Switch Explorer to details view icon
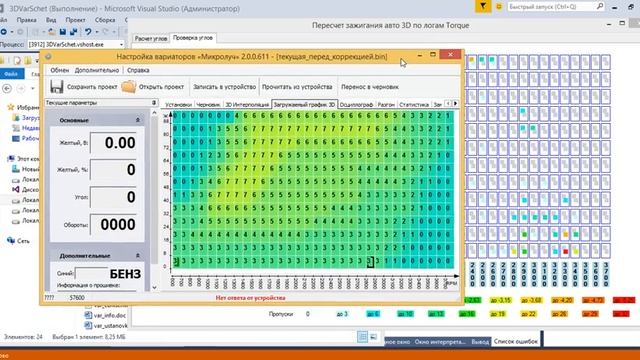The height and width of the screenshot is (360, 640). (x=362, y=337)
